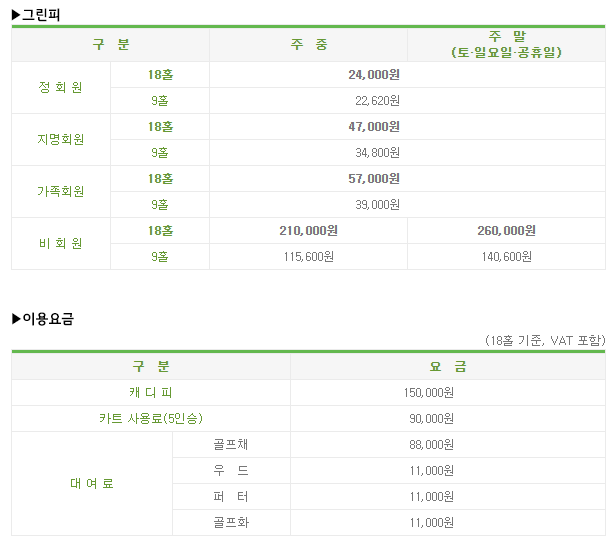Screen dimensions: 616x552
Task: Select the 골프채 rental item
Action: 231,444
